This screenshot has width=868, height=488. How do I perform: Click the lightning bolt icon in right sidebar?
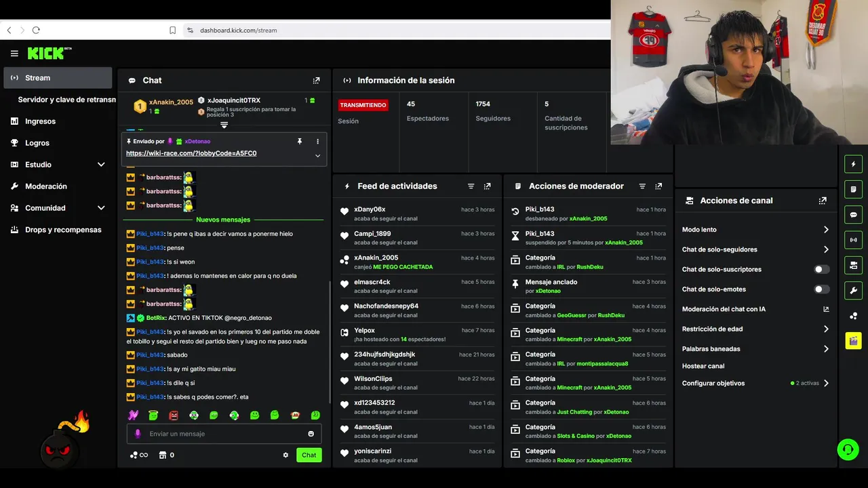click(x=853, y=164)
